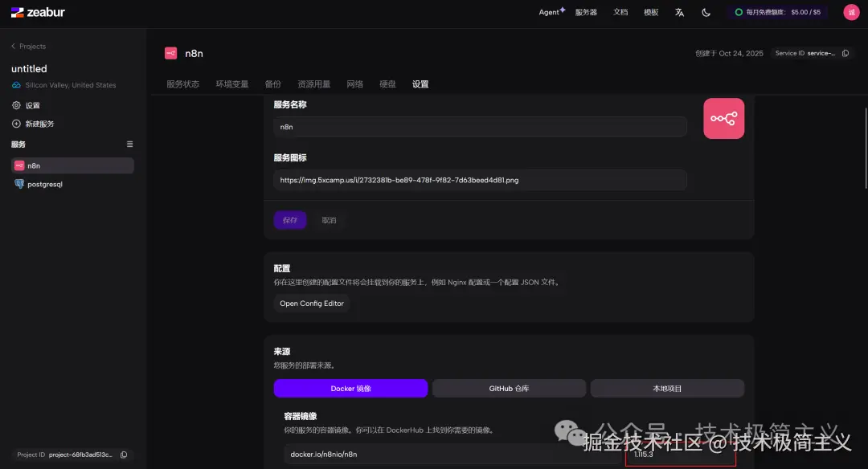Select the 本地项目 source option
The height and width of the screenshot is (469, 868).
coord(667,388)
